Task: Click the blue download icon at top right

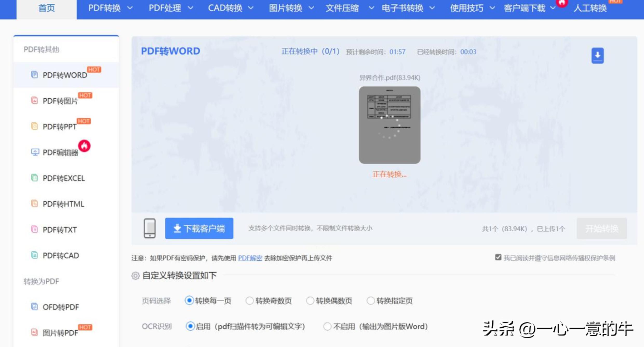Action: point(598,55)
